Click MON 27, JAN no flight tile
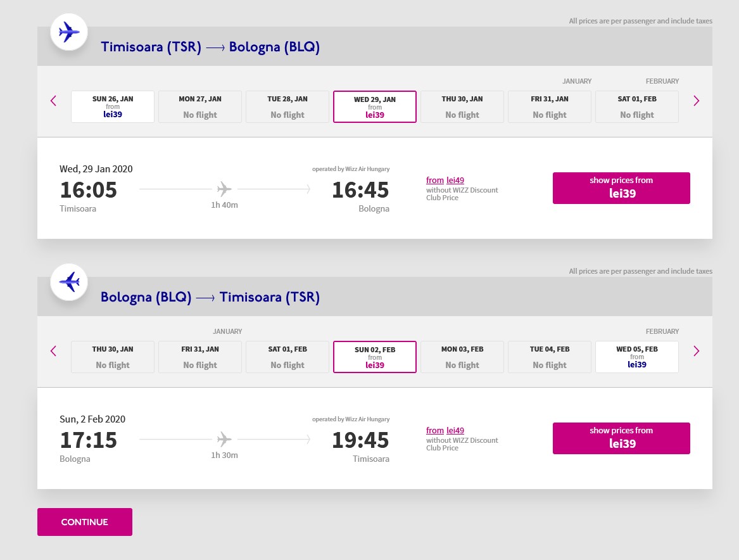 [200, 106]
